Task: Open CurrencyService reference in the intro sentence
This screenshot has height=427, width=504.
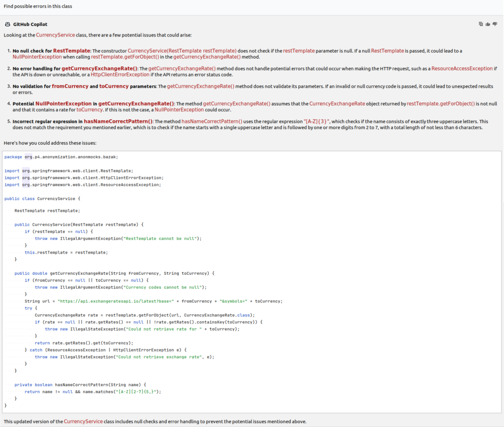Action: 55,35
